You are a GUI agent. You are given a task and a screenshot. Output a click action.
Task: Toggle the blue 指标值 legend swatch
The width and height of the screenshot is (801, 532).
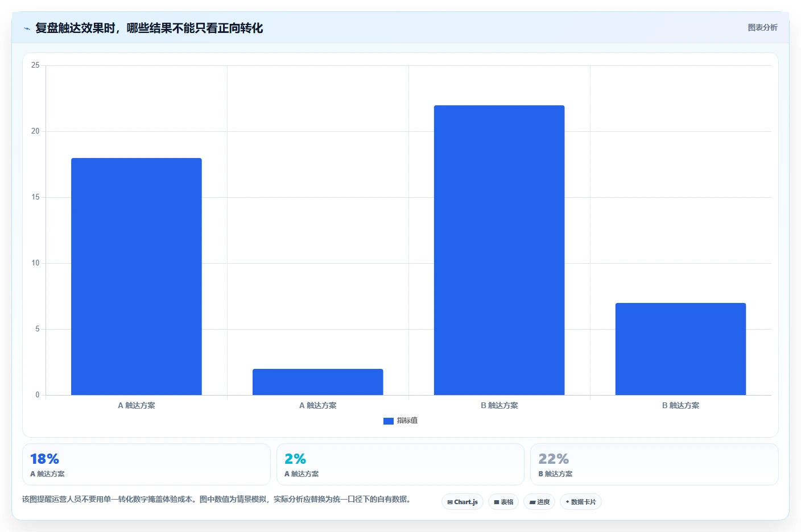pos(389,421)
